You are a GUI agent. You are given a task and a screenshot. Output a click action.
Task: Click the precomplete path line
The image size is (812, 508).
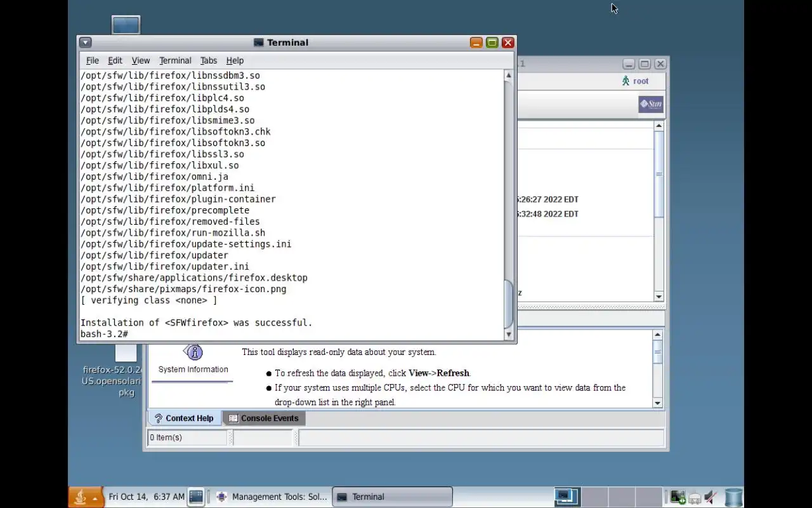pos(165,210)
